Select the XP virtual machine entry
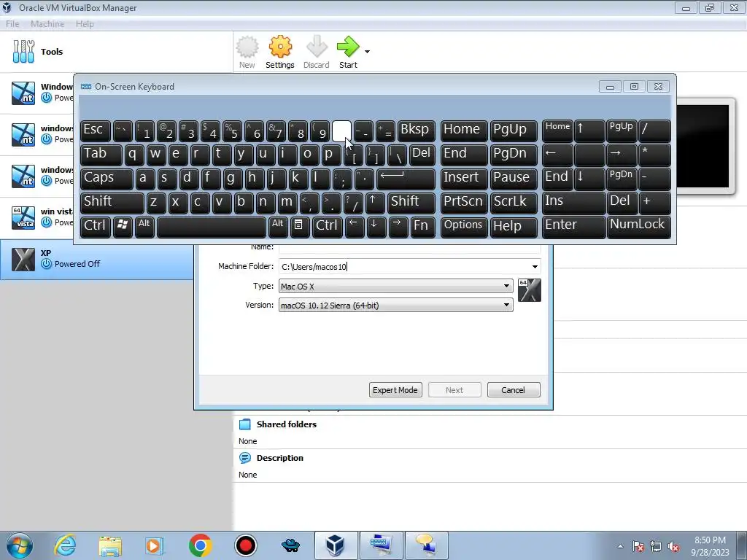Viewport: 747px width, 560px height. (97, 259)
